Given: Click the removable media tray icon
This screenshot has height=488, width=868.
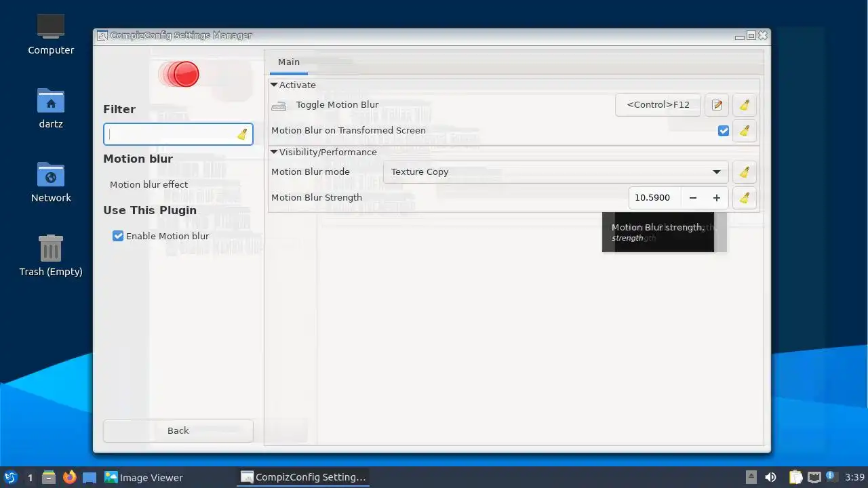Looking at the screenshot, I should [x=751, y=477].
